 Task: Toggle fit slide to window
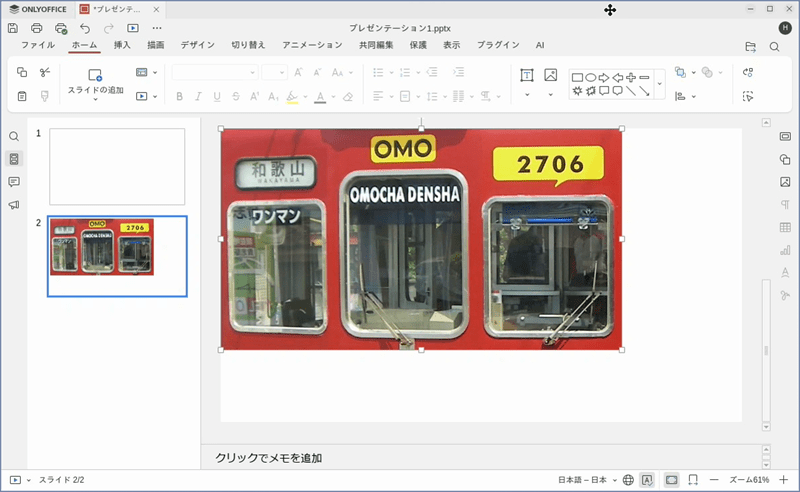click(672, 480)
